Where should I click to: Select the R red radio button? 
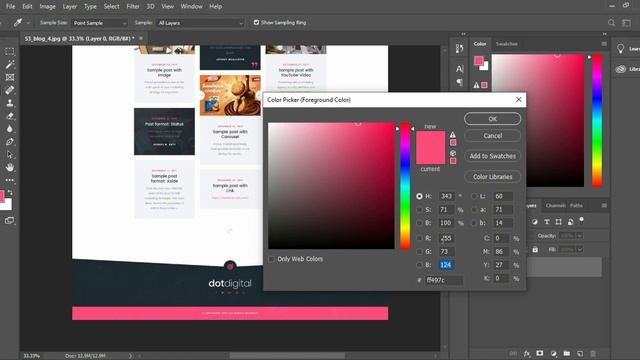pyautogui.click(x=419, y=238)
